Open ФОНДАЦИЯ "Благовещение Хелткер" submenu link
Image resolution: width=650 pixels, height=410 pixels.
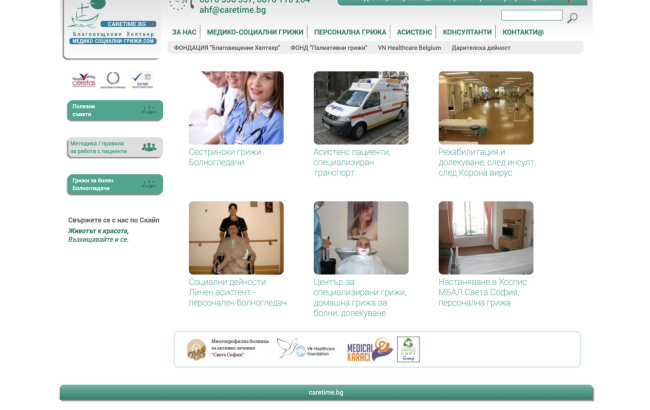click(x=227, y=48)
